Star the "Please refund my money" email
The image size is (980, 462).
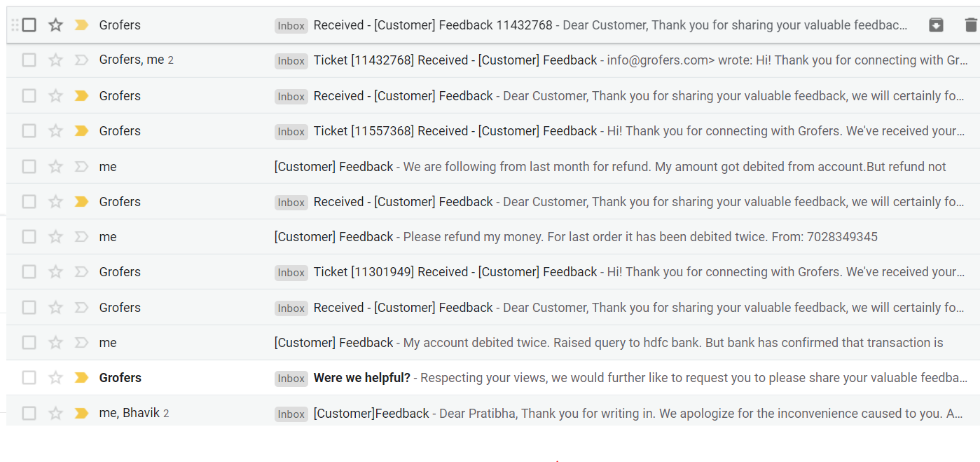(x=56, y=237)
